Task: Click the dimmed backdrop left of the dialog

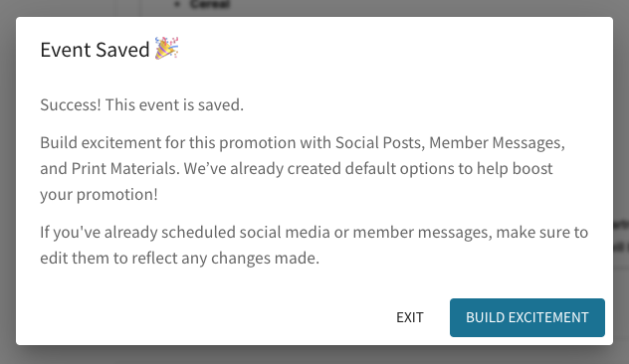Action: click(8, 182)
